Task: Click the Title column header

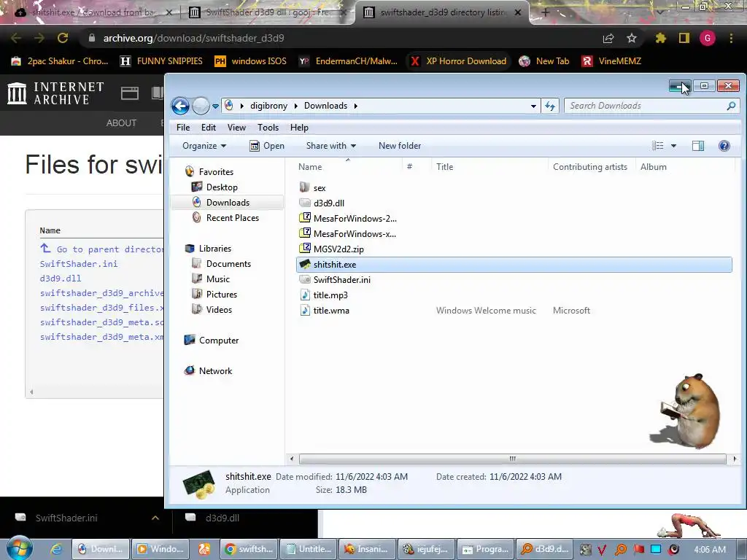Action: coord(444,167)
